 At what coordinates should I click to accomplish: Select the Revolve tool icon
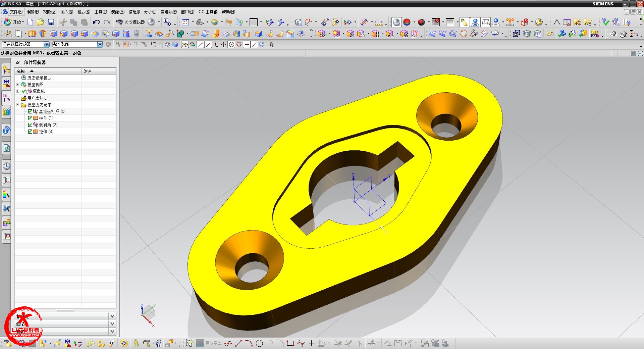point(43,34)
